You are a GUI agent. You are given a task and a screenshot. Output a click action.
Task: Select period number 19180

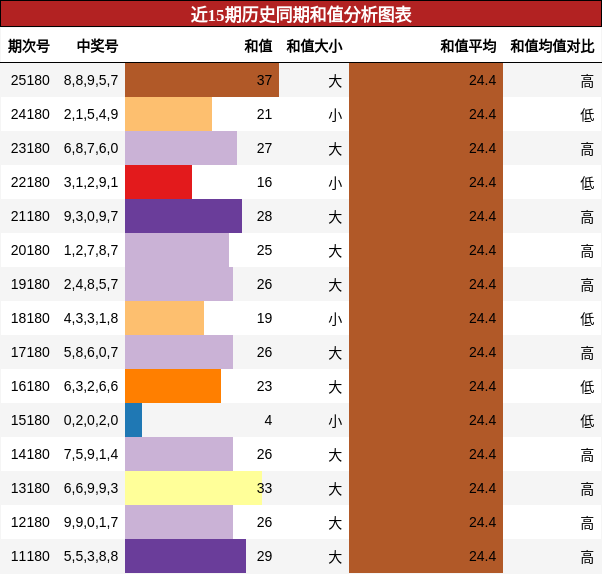30,284
